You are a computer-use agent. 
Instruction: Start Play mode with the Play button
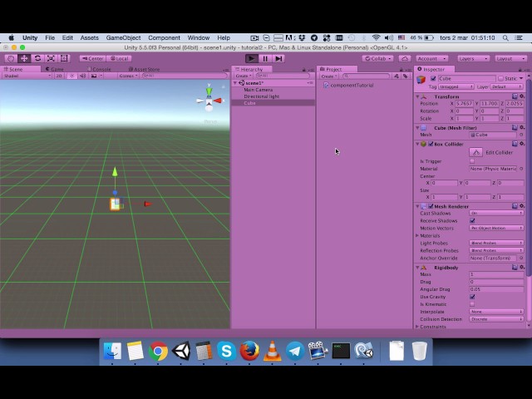(x=251, y=59)
